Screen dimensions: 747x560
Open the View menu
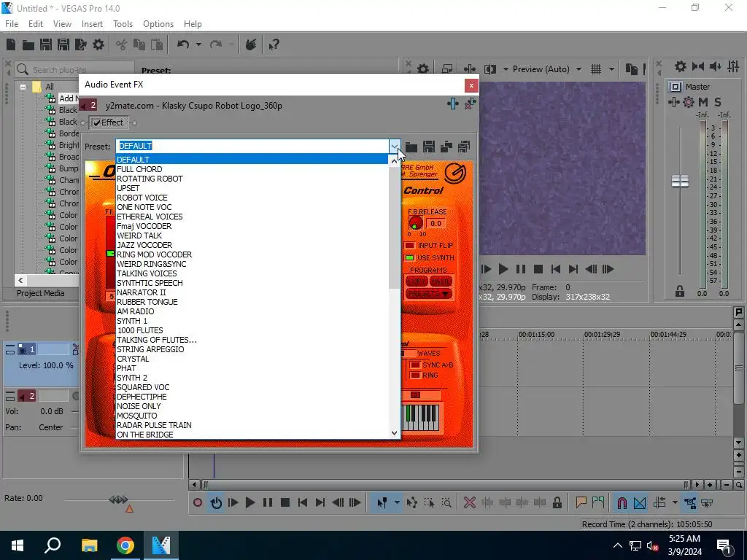click(62, 24)
